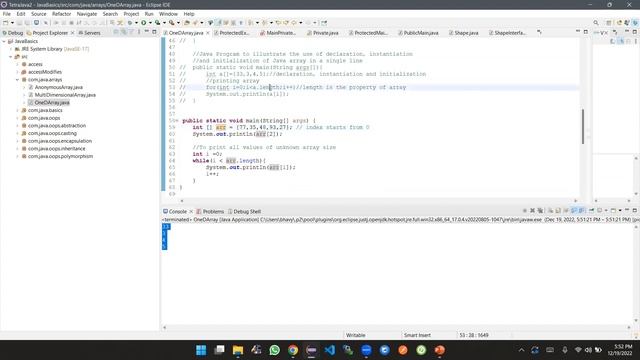
Task: Click the taskbar clock showing 5:52 PM
Action: pyautogui.click(x=620, y=350)
